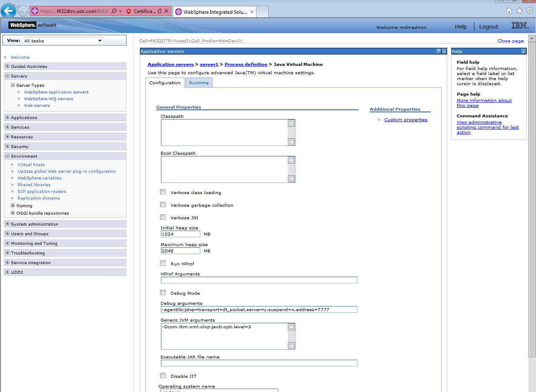Image resolution: width=536 pixels, height=392 pixels.
Task: Expand the Troubleshooting section
Action: click(8, 253)
